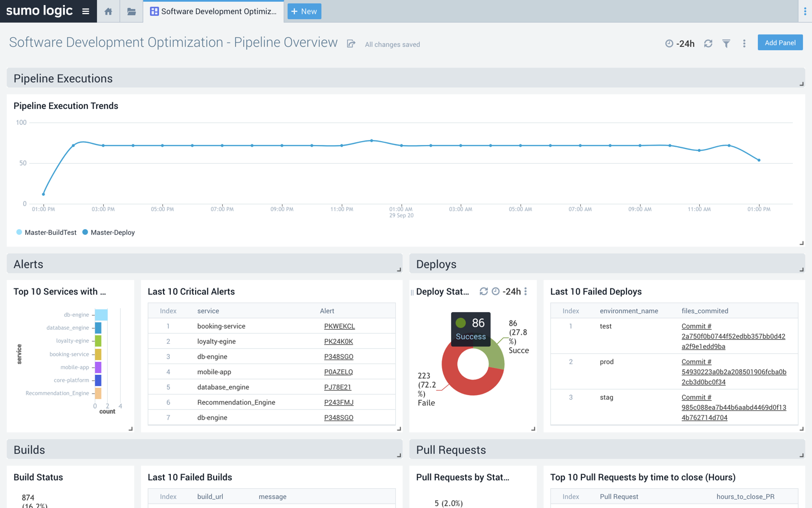Viewport: 812px width, 508px height.
Task: Refresh the dashboard with the refresh icon
Action: 708,43
